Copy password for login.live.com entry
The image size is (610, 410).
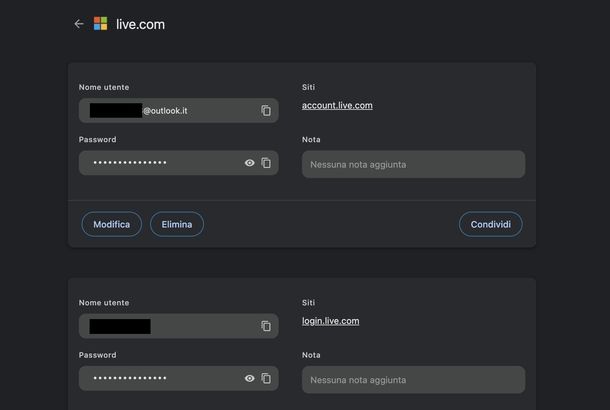(x=266, y=378)
